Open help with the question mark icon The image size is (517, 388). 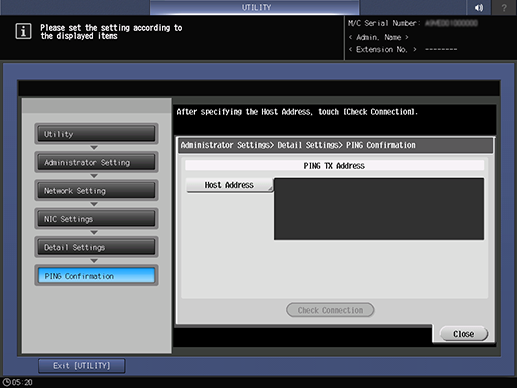(504, 7)
